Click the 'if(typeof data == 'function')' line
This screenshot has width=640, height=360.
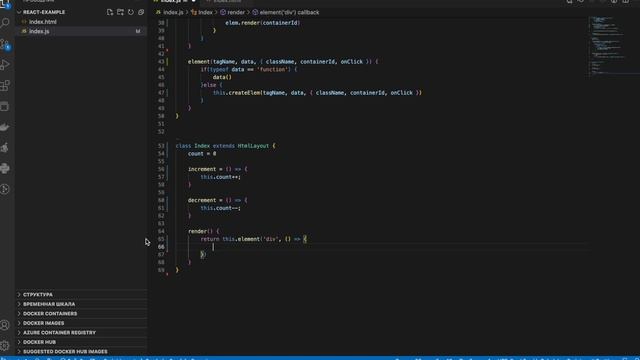(x=249, y=69)
